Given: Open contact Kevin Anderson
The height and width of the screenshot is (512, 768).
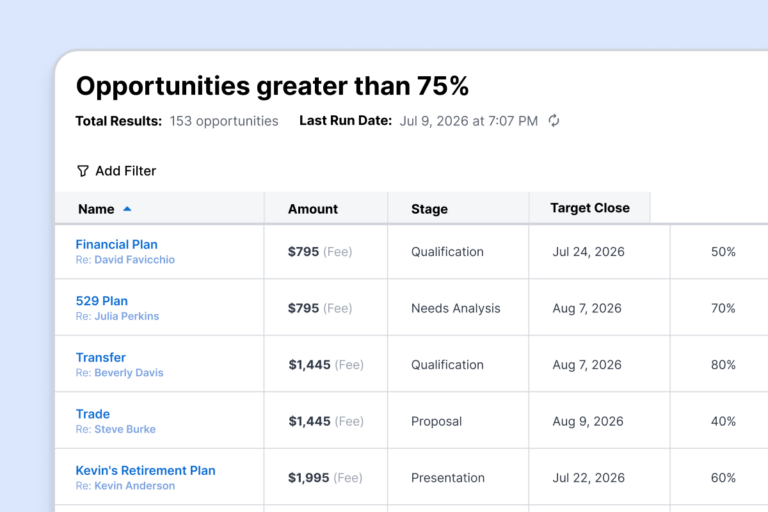Looking at the screenshot, I should pos(134,486).
